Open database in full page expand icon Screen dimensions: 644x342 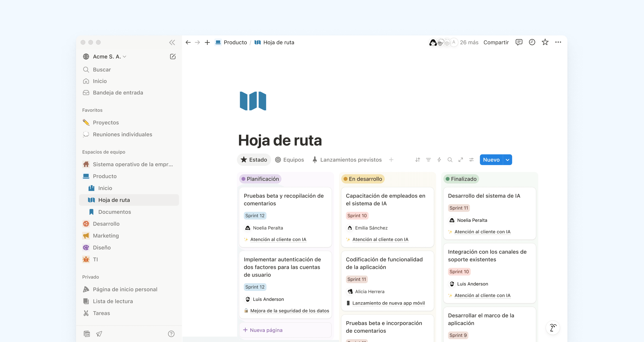coord(461,160)
